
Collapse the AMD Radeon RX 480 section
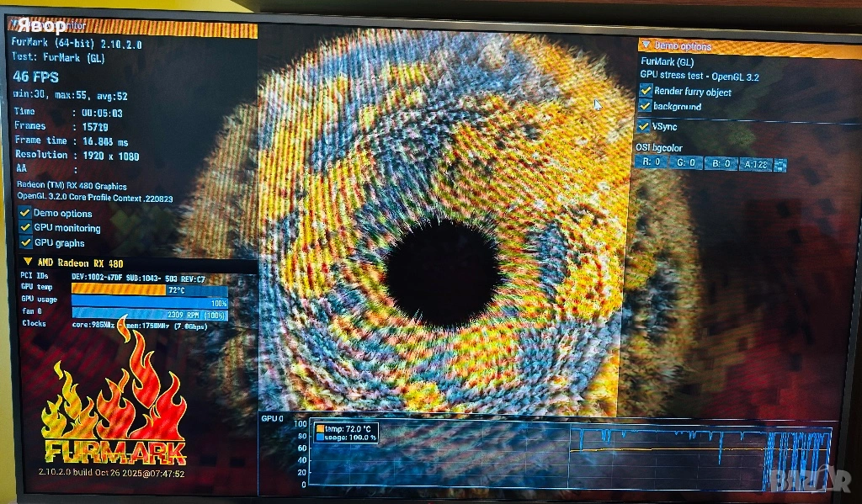[x=27, y=263]
